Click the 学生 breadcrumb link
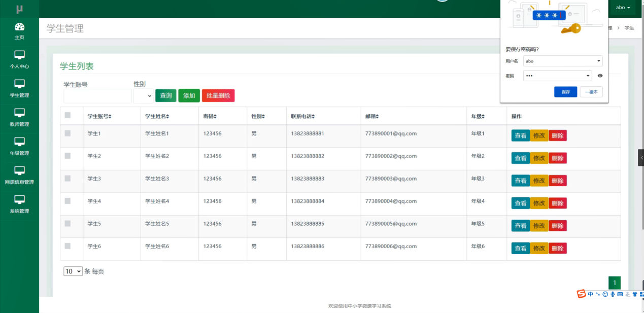This screenshot has height=313, width=644. click(629, 28)
